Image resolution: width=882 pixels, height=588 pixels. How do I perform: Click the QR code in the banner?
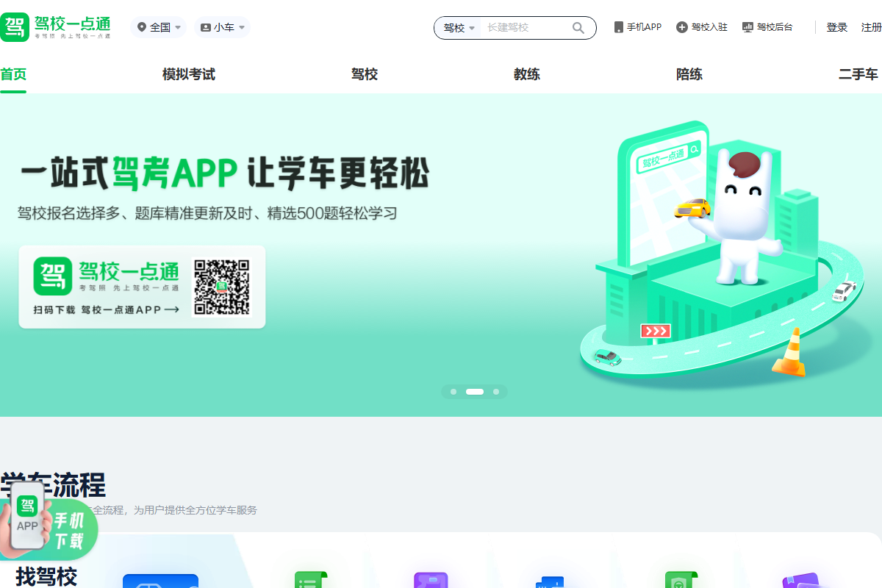click(x=221, y=287)
